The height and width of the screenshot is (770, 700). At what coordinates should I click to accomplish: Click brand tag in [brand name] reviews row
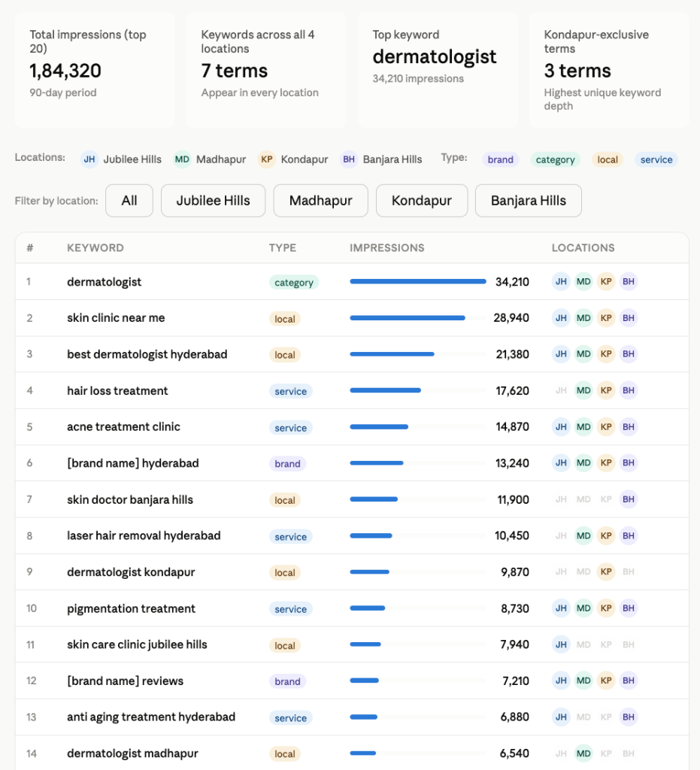(x=287, y=681)
